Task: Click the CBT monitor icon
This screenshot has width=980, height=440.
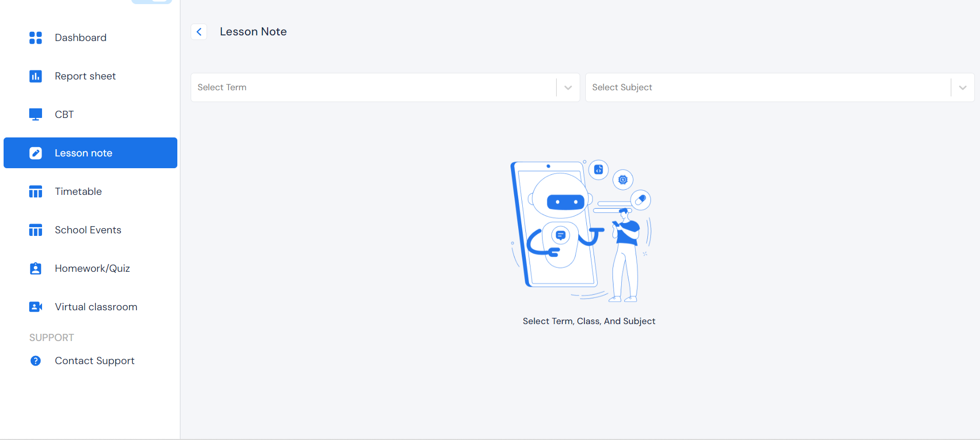Action: coord(35,114)
